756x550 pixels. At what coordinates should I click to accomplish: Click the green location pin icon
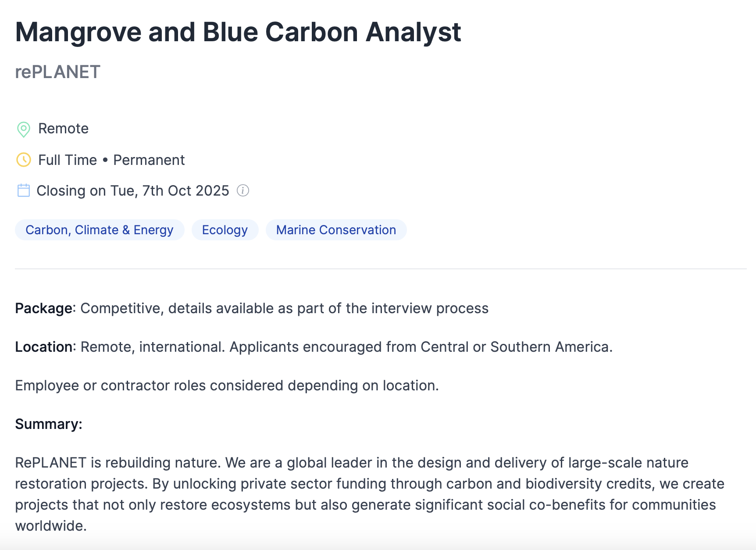[x=23, y=129]
